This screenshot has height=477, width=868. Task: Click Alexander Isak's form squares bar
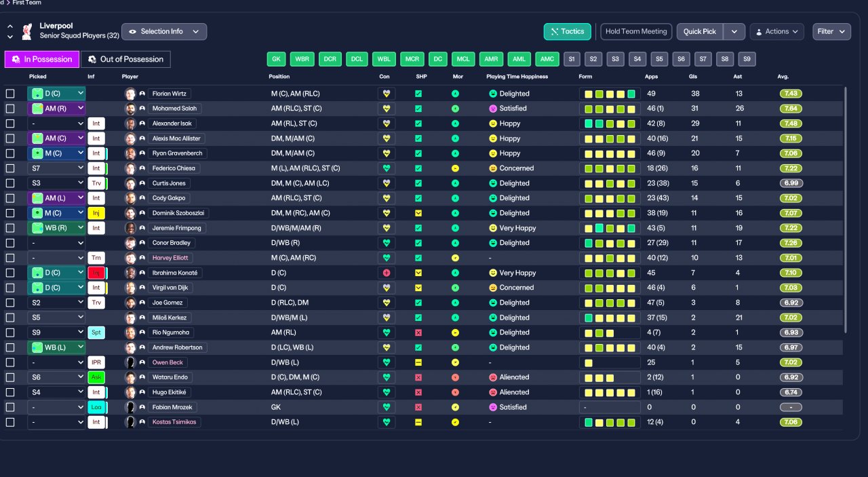click(610, 123)
